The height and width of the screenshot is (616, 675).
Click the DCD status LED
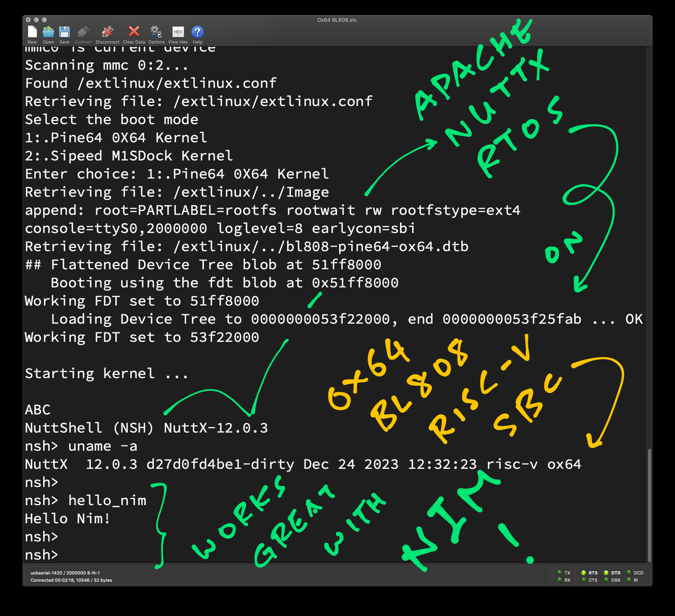pyautogui.click(x=629, y=573)
